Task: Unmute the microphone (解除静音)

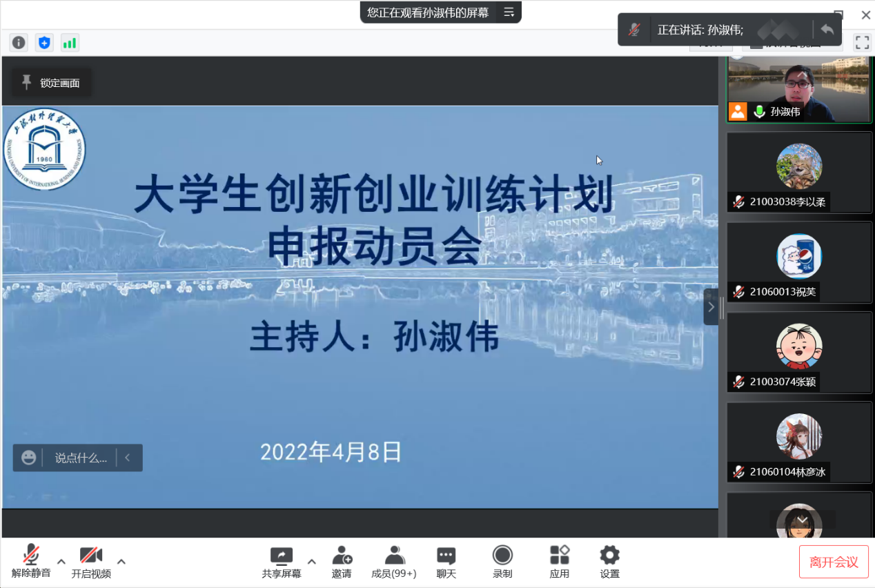Action: (x=31, y=562)
